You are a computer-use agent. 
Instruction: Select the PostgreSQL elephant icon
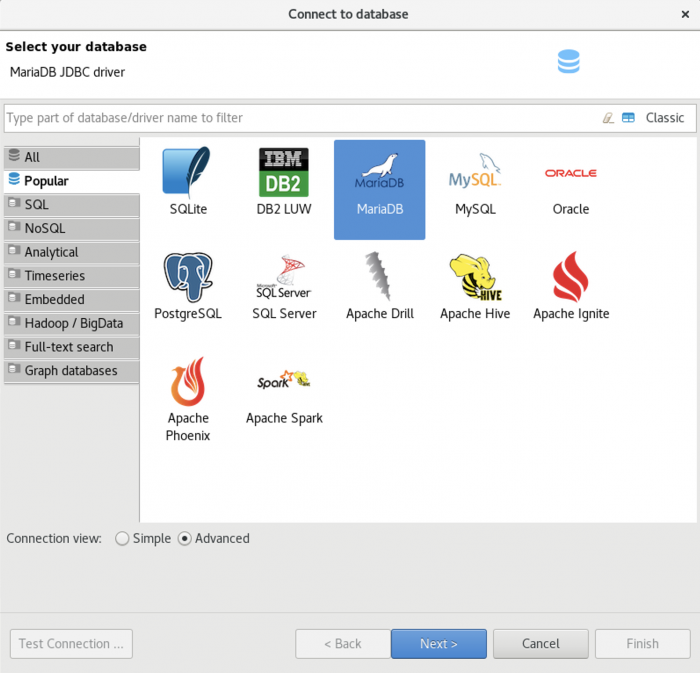point(188,277)
